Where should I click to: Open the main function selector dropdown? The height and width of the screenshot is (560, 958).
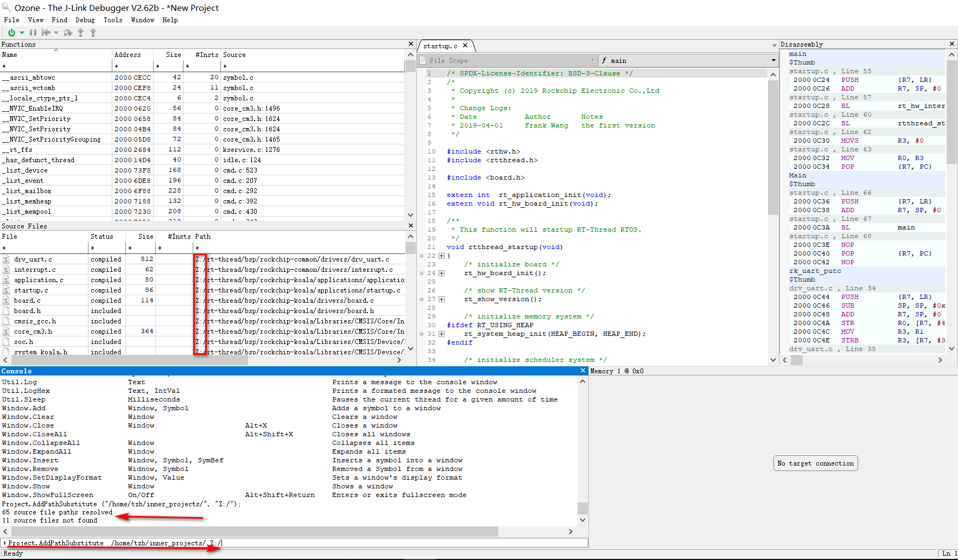[x=688, y=60]
